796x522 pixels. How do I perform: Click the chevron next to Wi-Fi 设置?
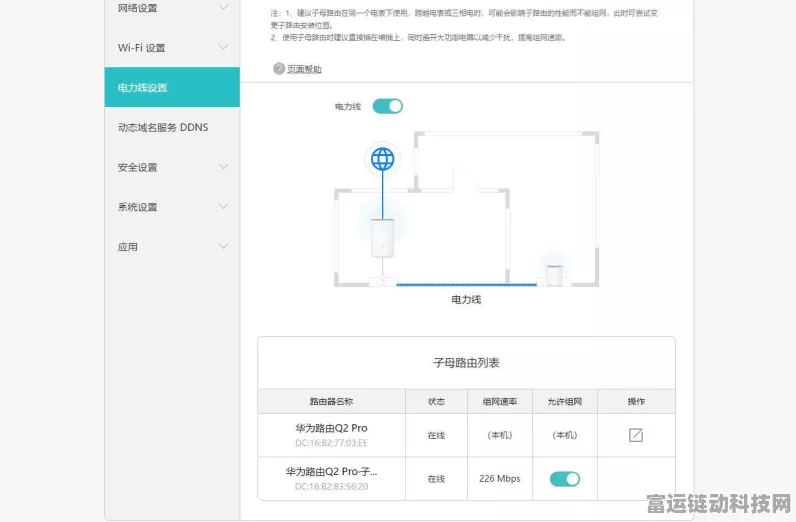pyautogui.click(x=223, y=47)
